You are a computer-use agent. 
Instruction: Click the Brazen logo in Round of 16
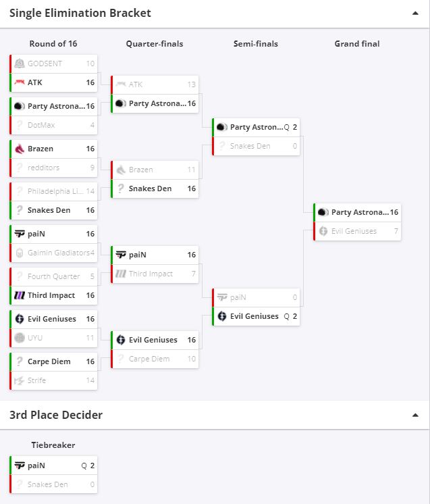pos(19,149)
